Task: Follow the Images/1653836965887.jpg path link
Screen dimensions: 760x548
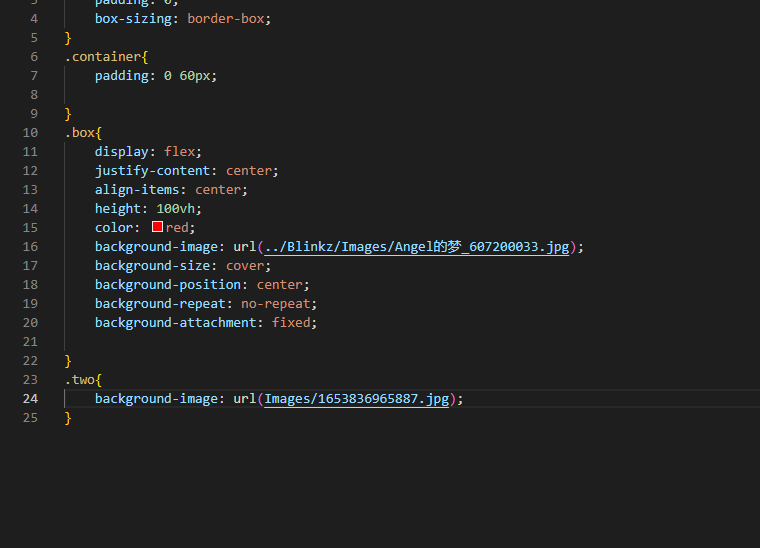Action: tap(357, 399)
